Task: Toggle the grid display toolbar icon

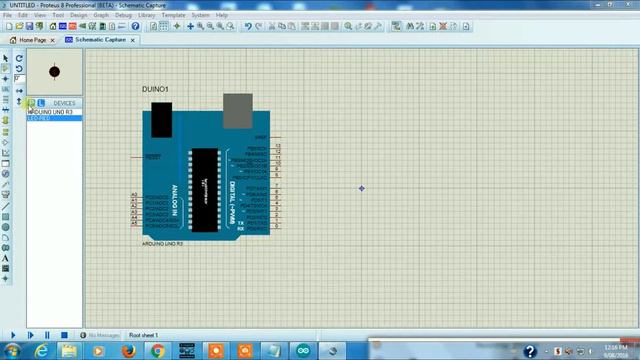Action: [164, 27]
